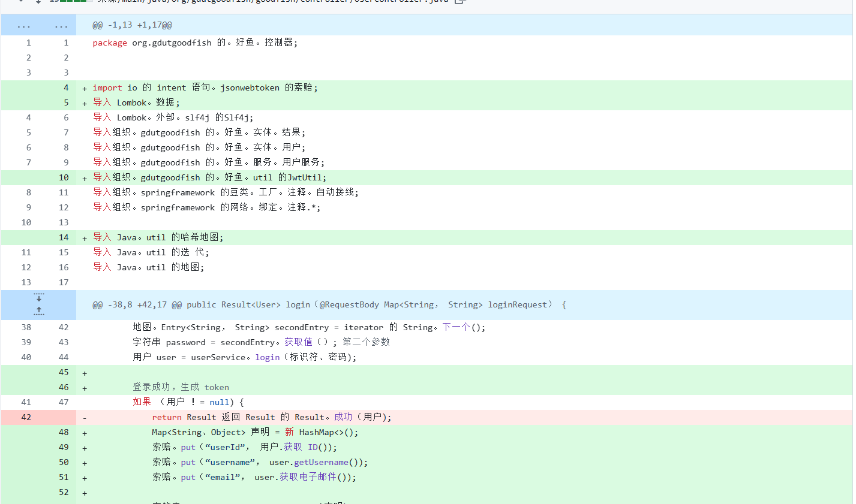
Task: Expand down arrow above the login hunk
Action: pos(39,297)
